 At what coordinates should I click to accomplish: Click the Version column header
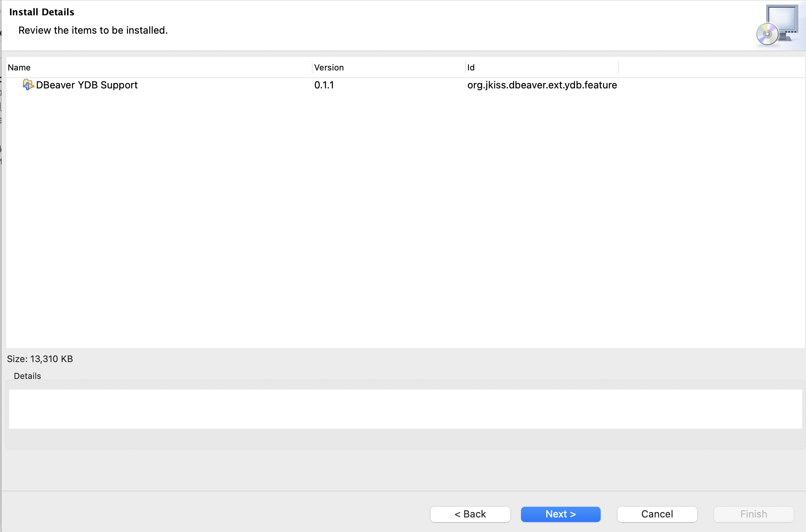click(x=389, y=67)
